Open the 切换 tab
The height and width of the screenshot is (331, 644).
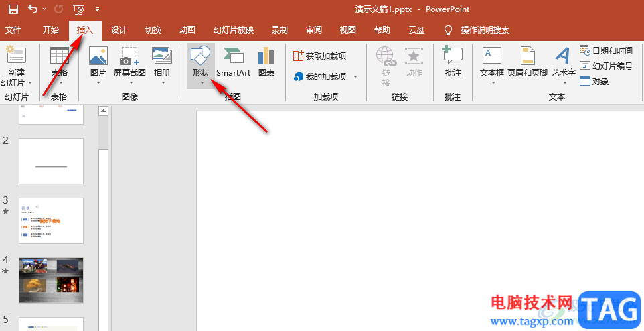pos(153,30)
